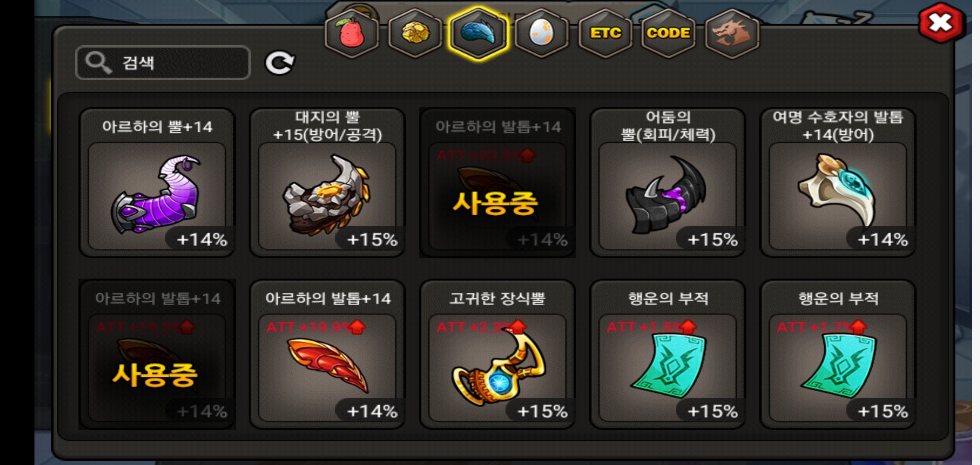Click the refresh arrow icon

coord(279,63)
